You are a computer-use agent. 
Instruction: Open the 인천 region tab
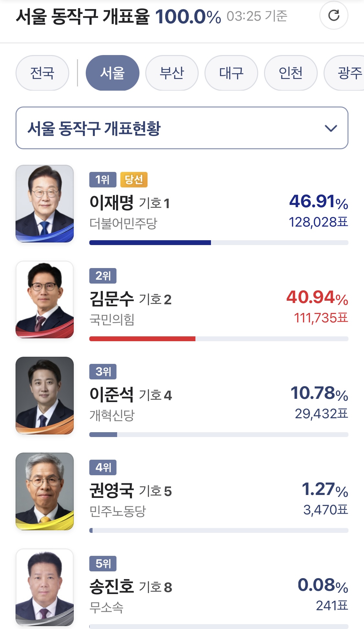(291, 73)
